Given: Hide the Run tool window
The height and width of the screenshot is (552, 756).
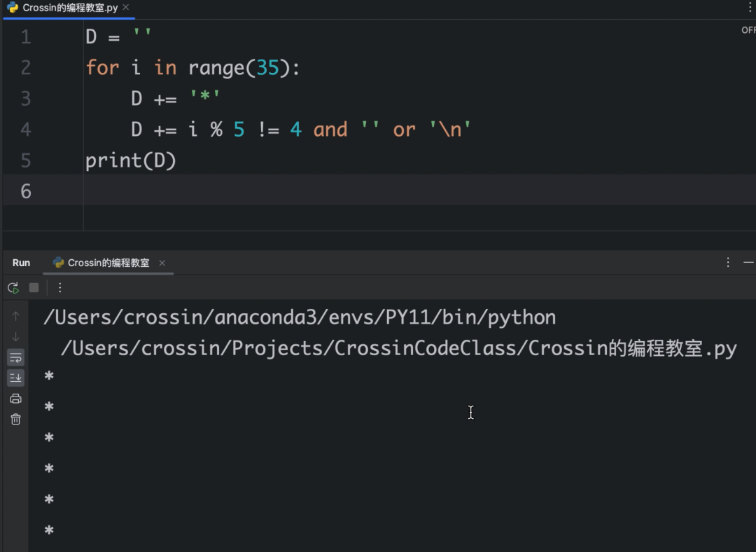Looking at the screenshot, I should [x=748, y=262].
